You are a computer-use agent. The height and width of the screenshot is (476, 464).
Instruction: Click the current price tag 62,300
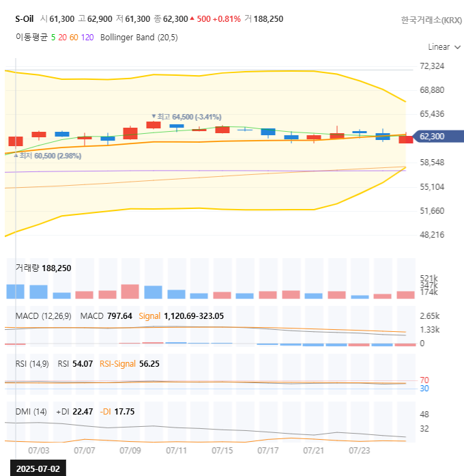click(439, 137)
